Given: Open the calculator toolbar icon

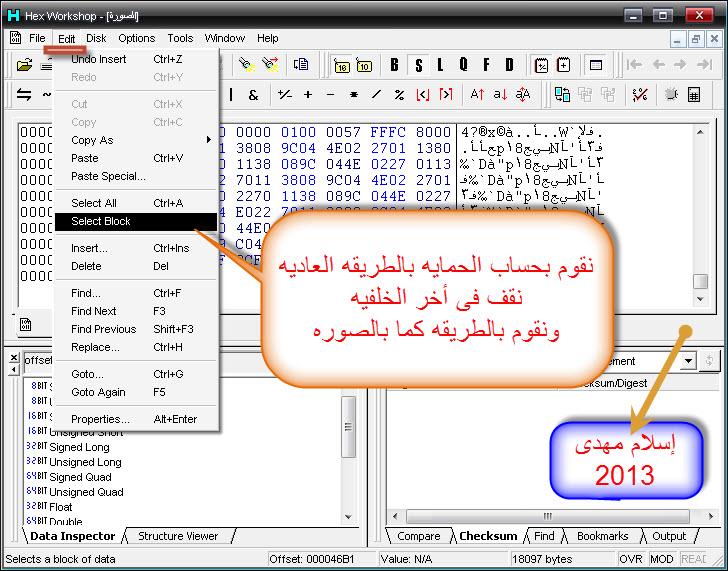Looking at the screenshot, I should [x=694, y=95].
